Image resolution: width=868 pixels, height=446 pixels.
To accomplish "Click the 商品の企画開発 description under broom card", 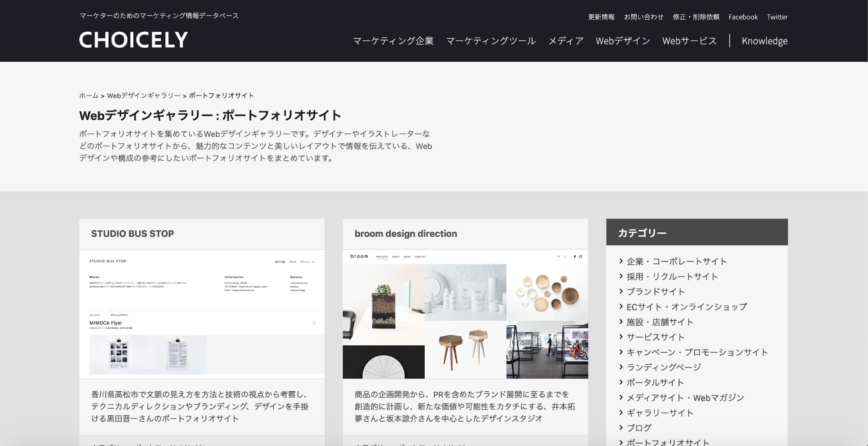I will point(465,406).
